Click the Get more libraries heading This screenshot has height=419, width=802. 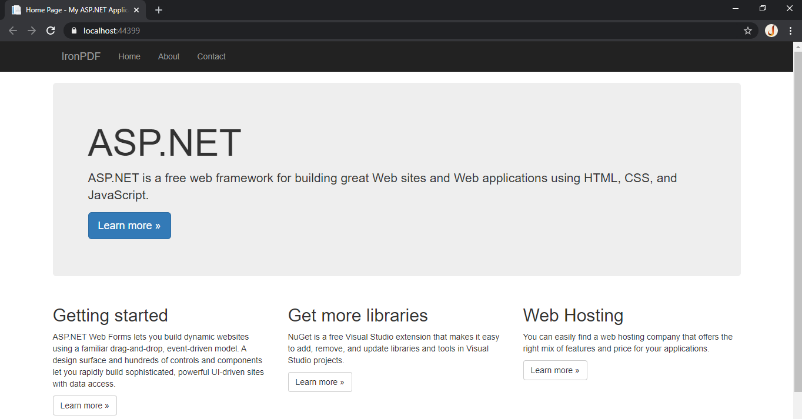pos(358,316)
